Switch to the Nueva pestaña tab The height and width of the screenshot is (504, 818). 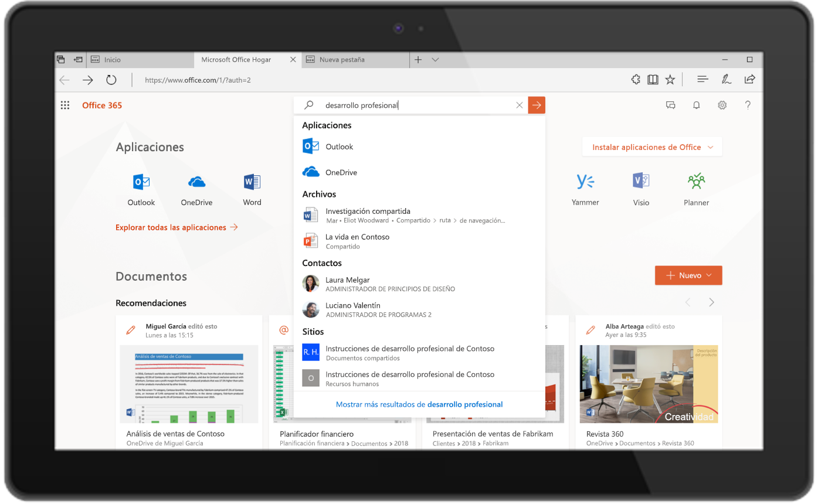point(355,60)
